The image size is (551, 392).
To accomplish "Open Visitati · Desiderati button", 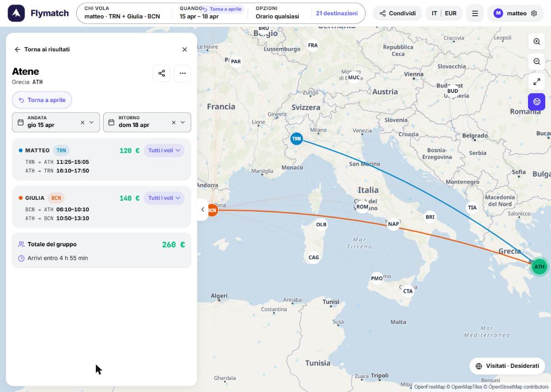I will point(507,366).
